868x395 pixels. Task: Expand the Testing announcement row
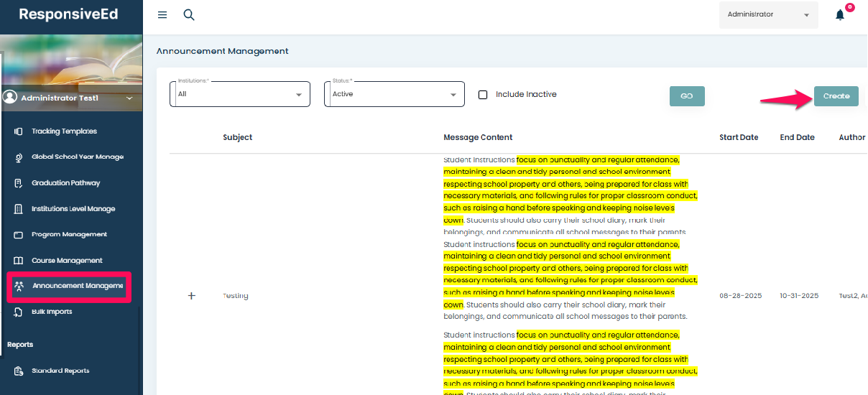191,296
